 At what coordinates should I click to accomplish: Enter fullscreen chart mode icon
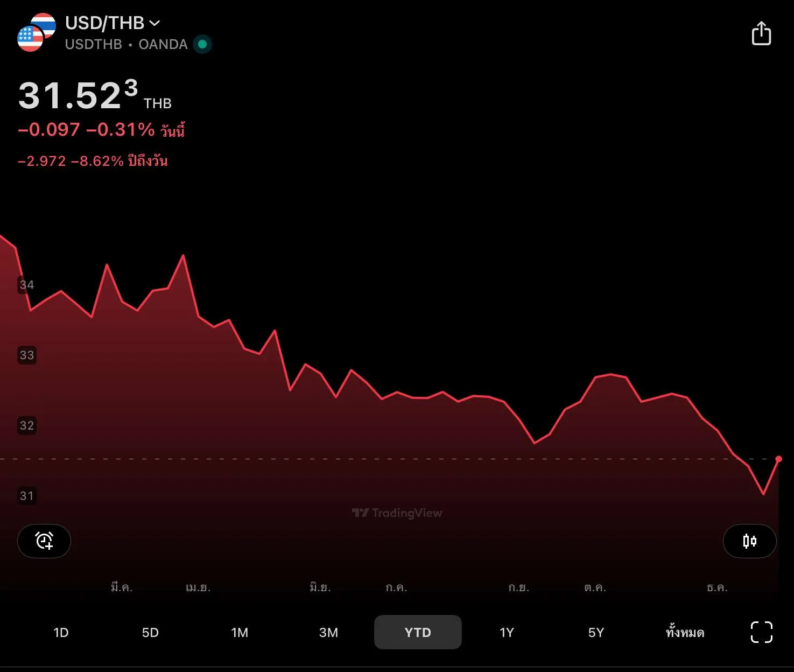[761, 632]
